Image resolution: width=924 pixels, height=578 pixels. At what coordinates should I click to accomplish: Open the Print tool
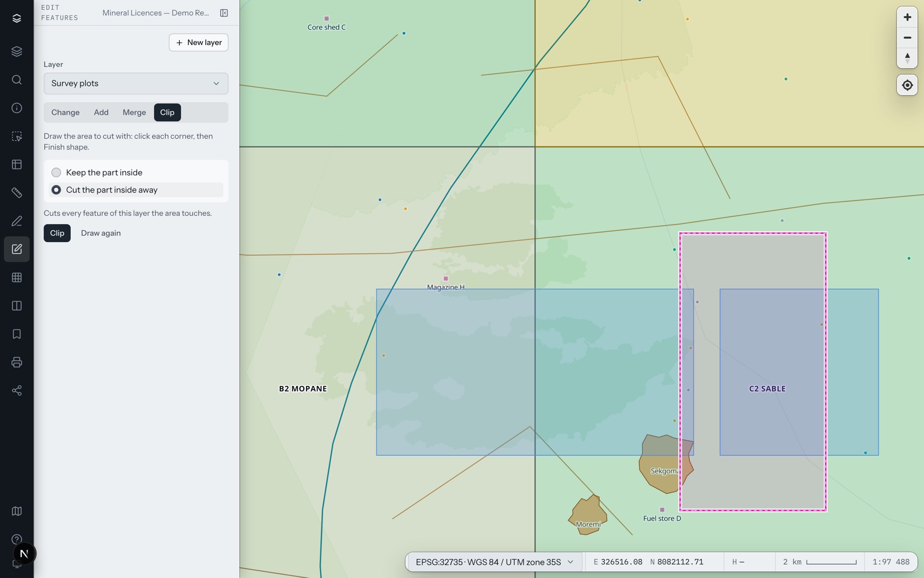(16, 362)
